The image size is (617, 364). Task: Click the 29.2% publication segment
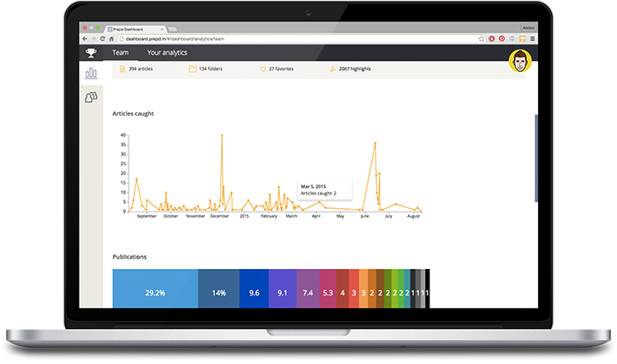pos(155,289)
